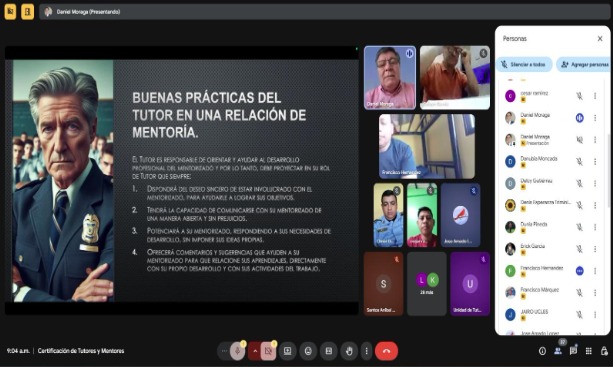This screenshot has height=367, width=613.
Task: Click muted mic icon for Danubia Moncada
Action: pyautogui.click(x=579, y=161)
